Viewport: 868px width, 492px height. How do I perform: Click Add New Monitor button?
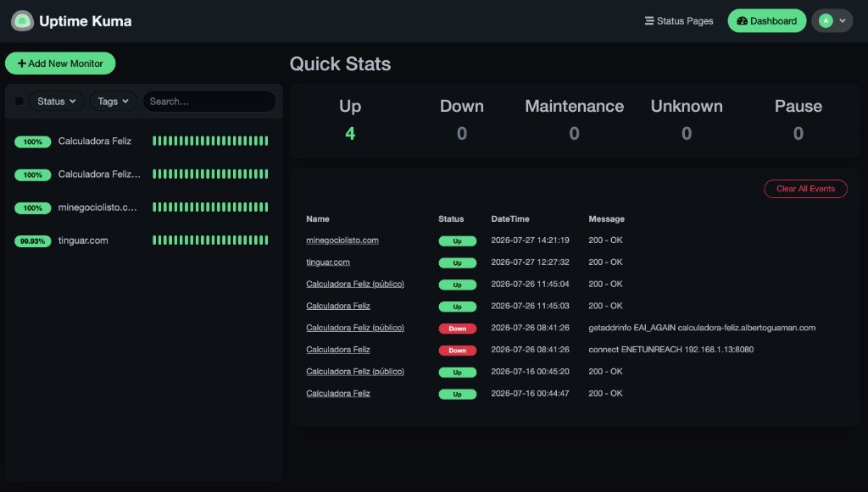tap(60, 64)
